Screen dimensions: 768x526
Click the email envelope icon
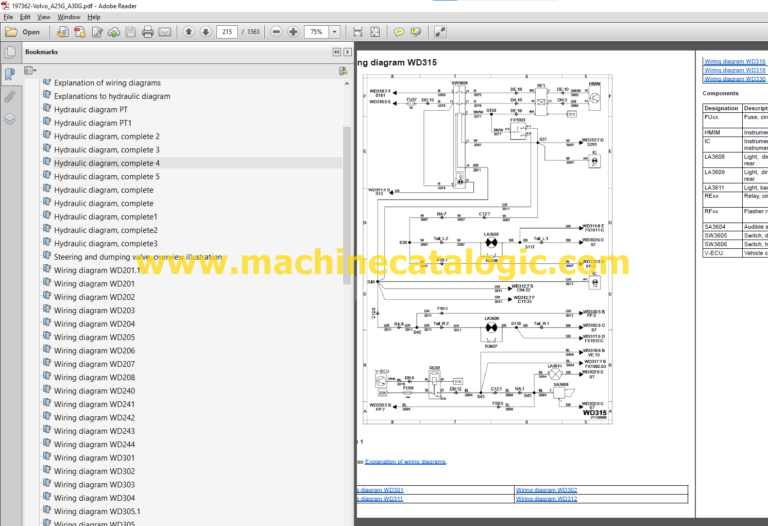(x=165, y=32)
